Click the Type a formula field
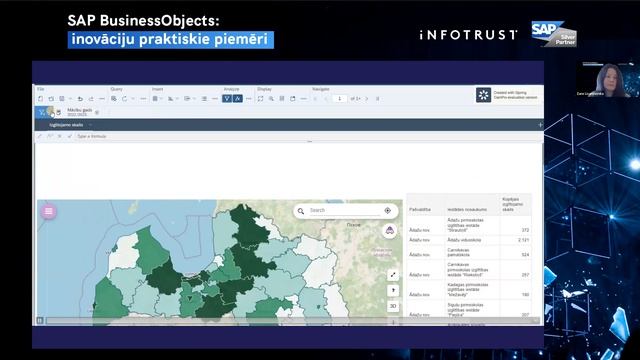The height and width of the screenshot is (360, 640). coord(308,136)
